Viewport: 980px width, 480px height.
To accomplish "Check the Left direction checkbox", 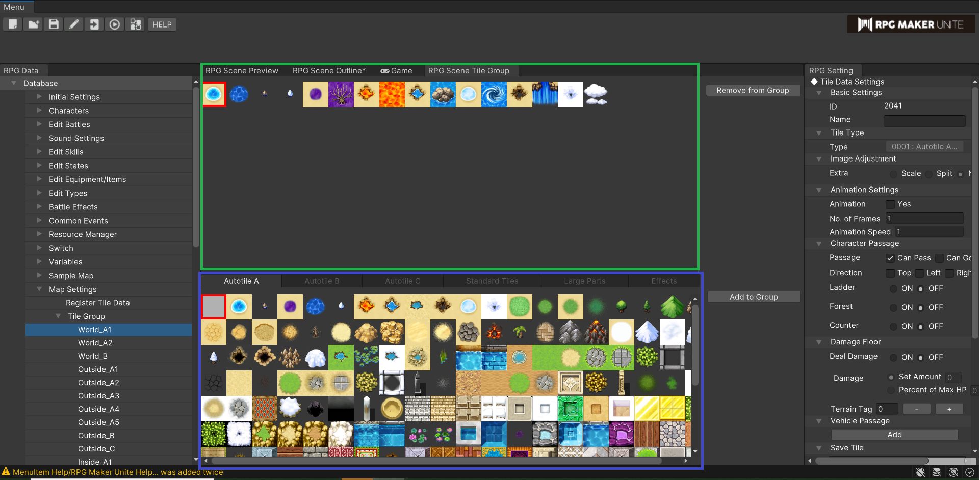I will pyautogui.click(x=919, y=273).
